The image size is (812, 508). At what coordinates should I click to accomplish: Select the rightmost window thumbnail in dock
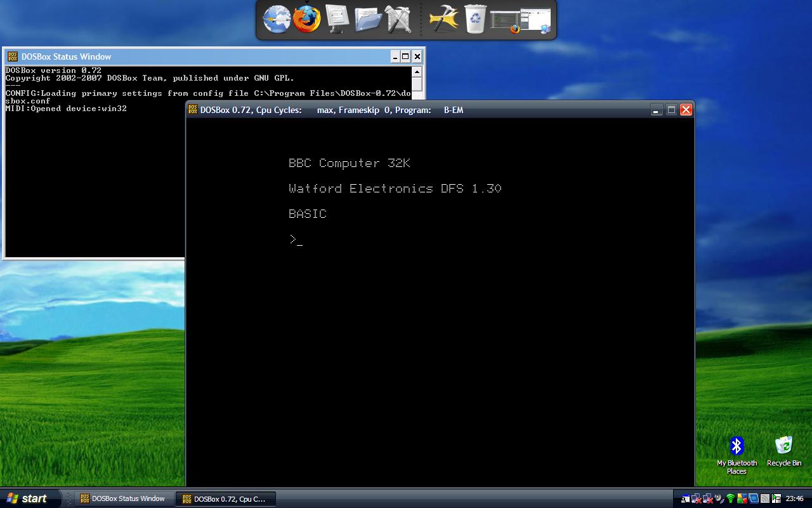click(x=536, y=20)
